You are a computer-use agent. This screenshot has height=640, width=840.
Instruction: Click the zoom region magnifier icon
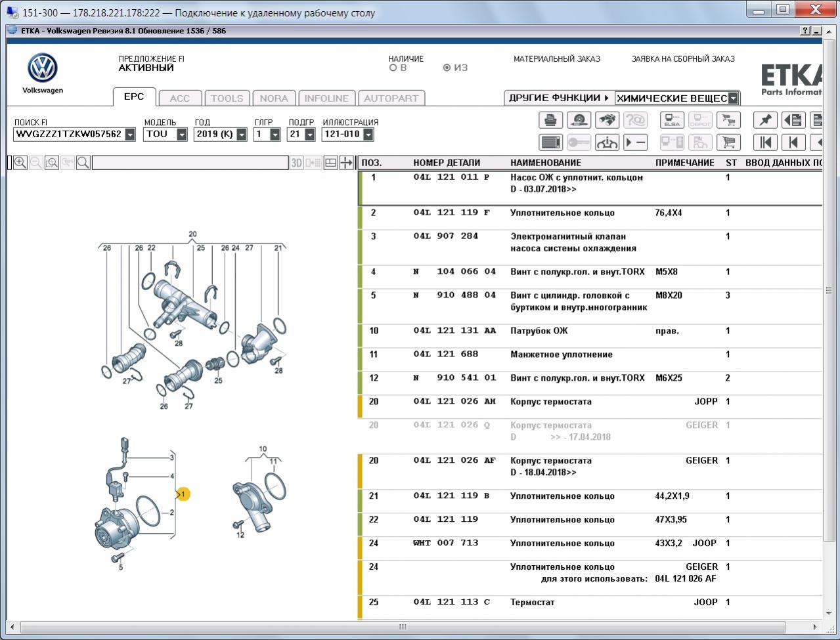52,163
